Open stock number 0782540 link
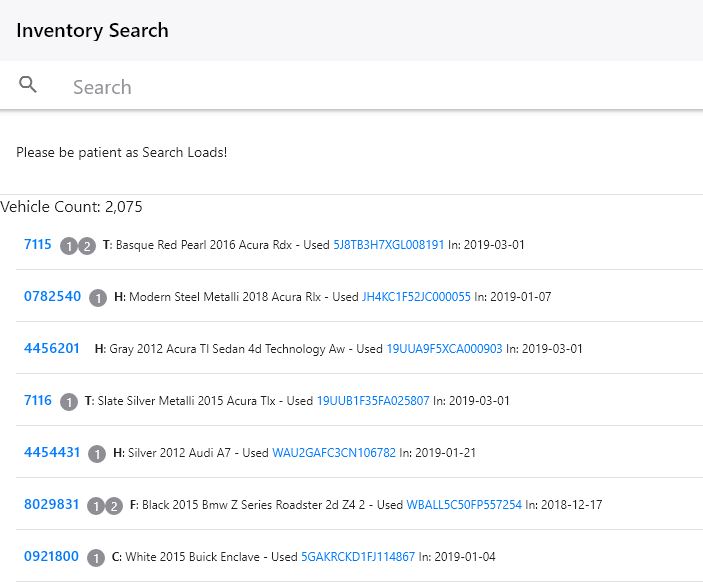 [52, 296]
